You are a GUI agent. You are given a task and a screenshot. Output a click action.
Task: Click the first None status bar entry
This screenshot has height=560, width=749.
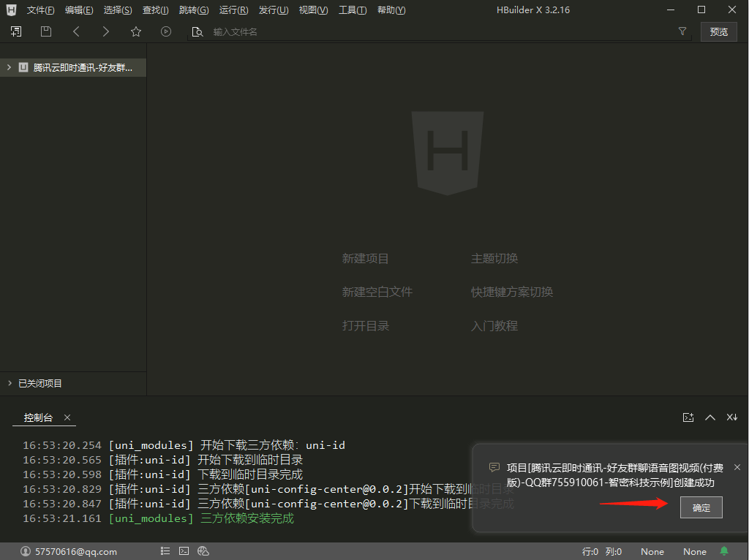click(x=652, y=551)
